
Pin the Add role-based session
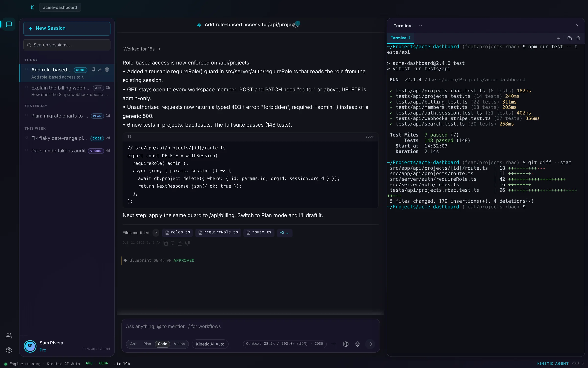click(94, 70)
